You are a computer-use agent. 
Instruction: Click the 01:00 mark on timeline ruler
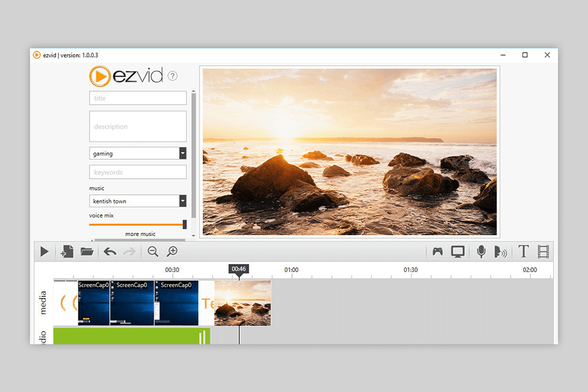[292, 269]
